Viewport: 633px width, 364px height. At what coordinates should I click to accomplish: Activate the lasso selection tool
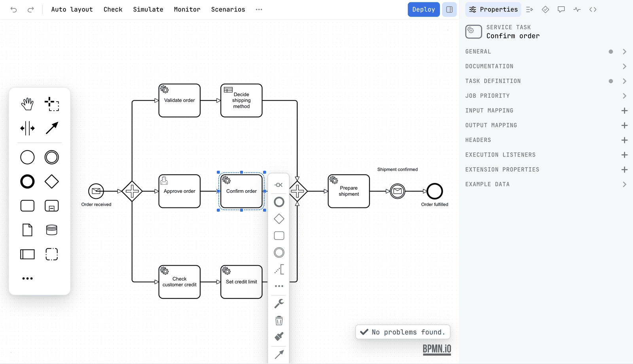(52, 104)
